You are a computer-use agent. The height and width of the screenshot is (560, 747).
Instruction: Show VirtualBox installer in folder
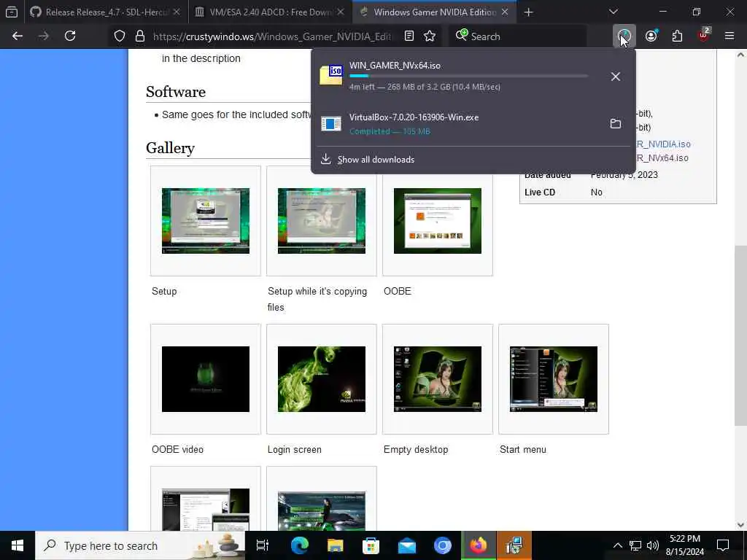[x=616, y=124]
